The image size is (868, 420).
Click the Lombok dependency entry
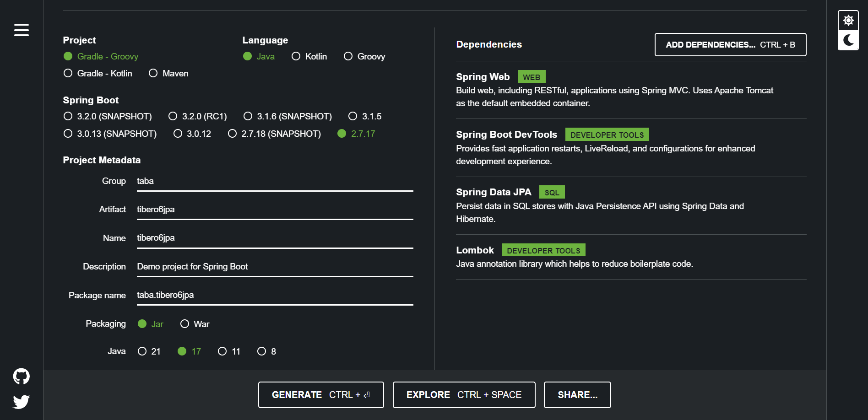[x=631, y=257]
